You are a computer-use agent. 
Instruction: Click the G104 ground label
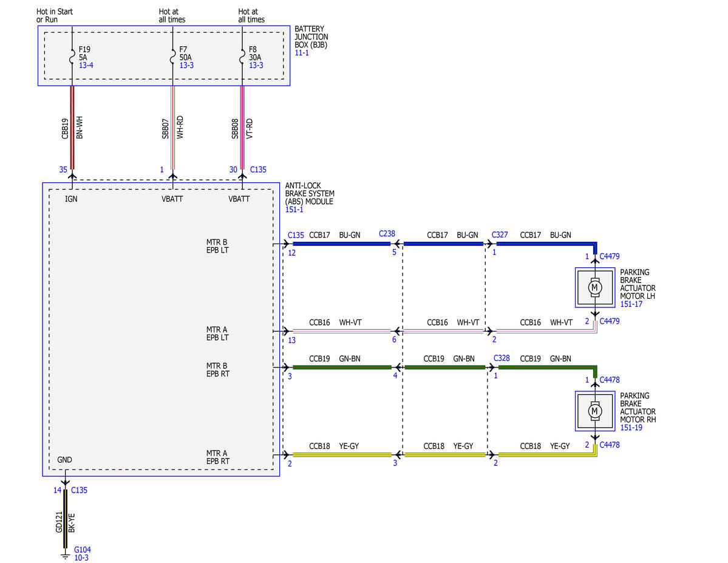(83, 550)
